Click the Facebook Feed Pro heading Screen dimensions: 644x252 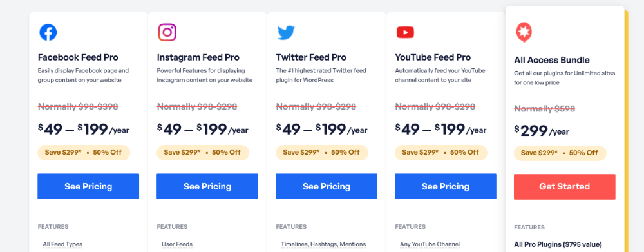click(x=78, y=57)
